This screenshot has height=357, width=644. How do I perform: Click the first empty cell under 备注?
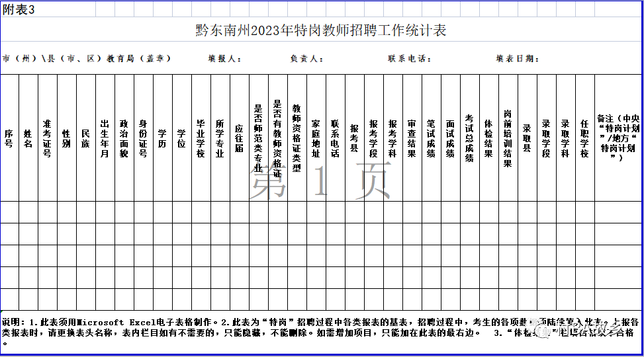(x=619, y=212)
